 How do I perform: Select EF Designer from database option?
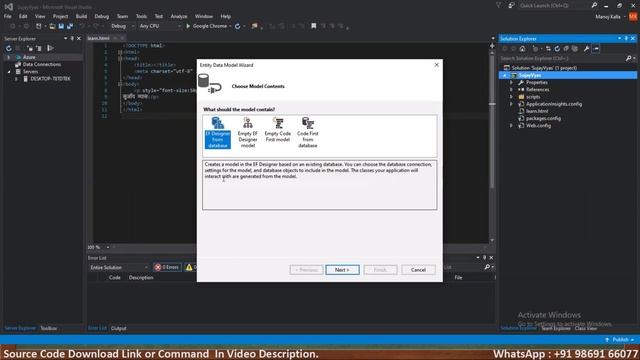click(x=218, y=133)
